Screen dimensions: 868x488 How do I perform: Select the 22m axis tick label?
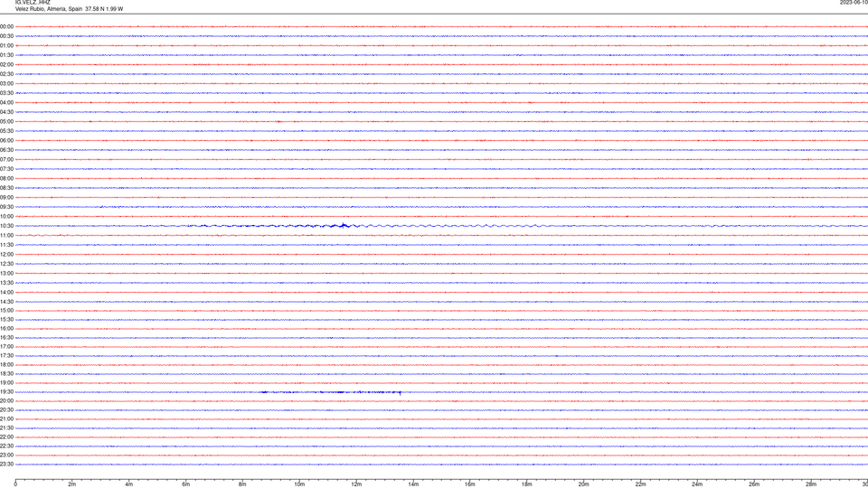tap(640, 484)
